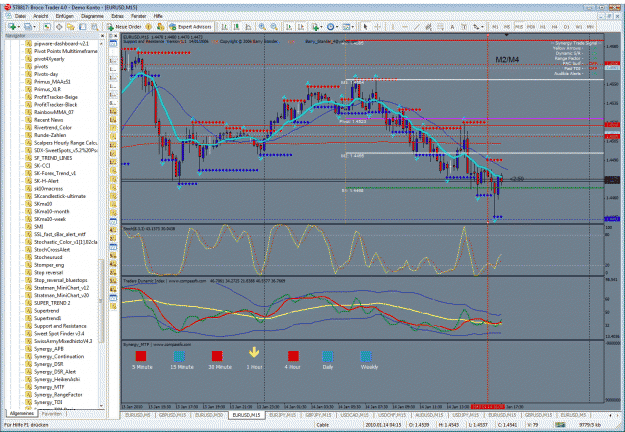This screenshot has width=625, height=432.
Task: Select the text label tool
Action: pos(464,27)
